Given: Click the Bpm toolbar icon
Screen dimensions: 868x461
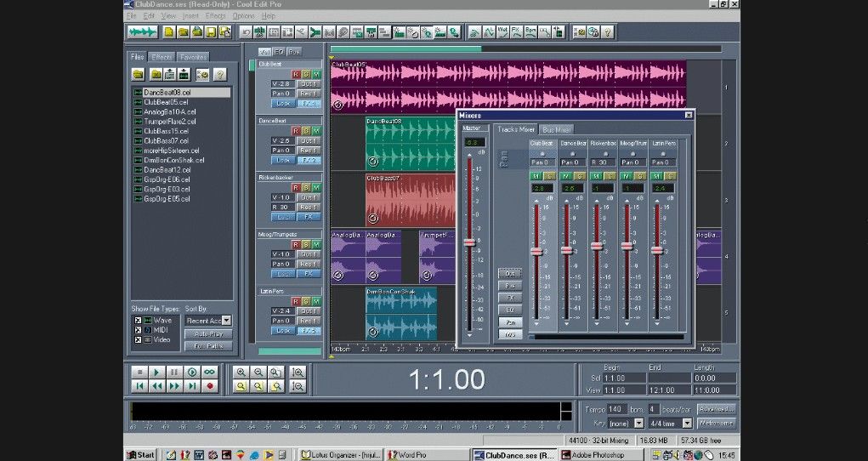Looking at the screenshot, I should coord(530,32).
